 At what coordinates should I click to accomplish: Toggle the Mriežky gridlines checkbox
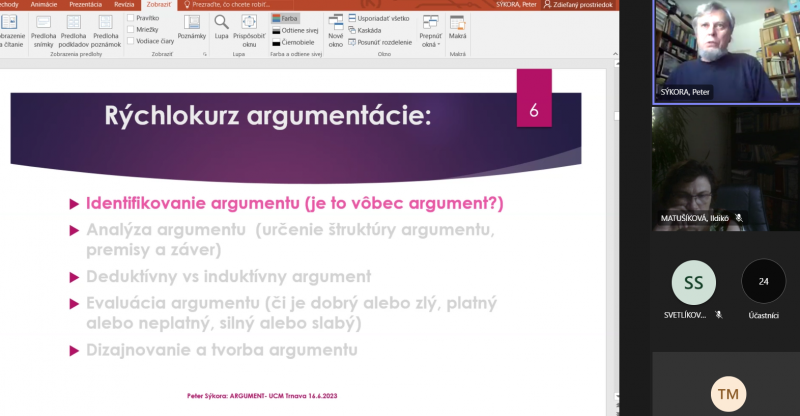(x=131, y=29)
